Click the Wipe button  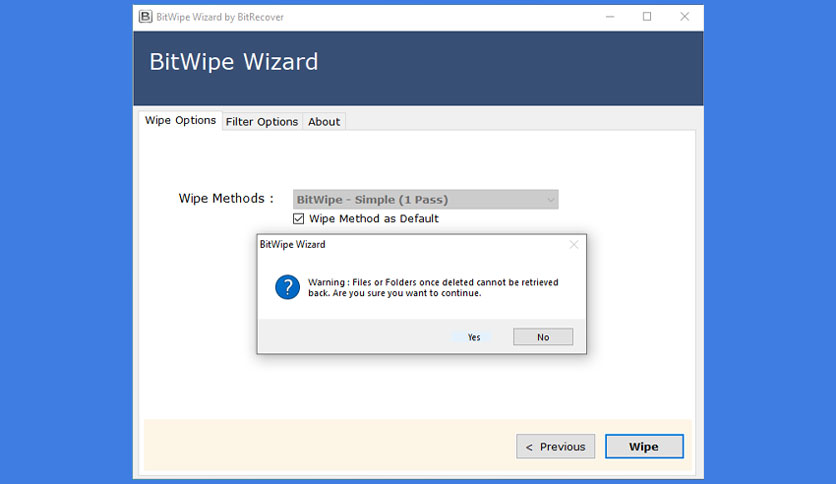point(644,447)
